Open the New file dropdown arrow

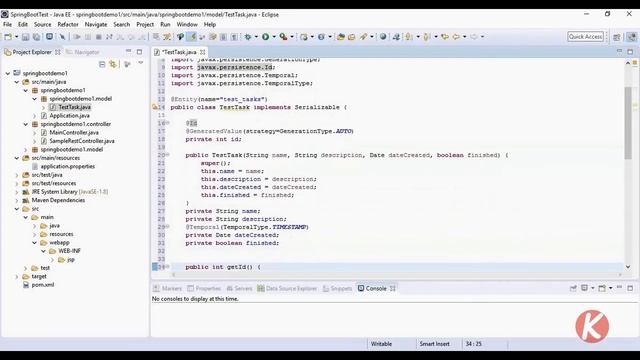click(16, 37)
